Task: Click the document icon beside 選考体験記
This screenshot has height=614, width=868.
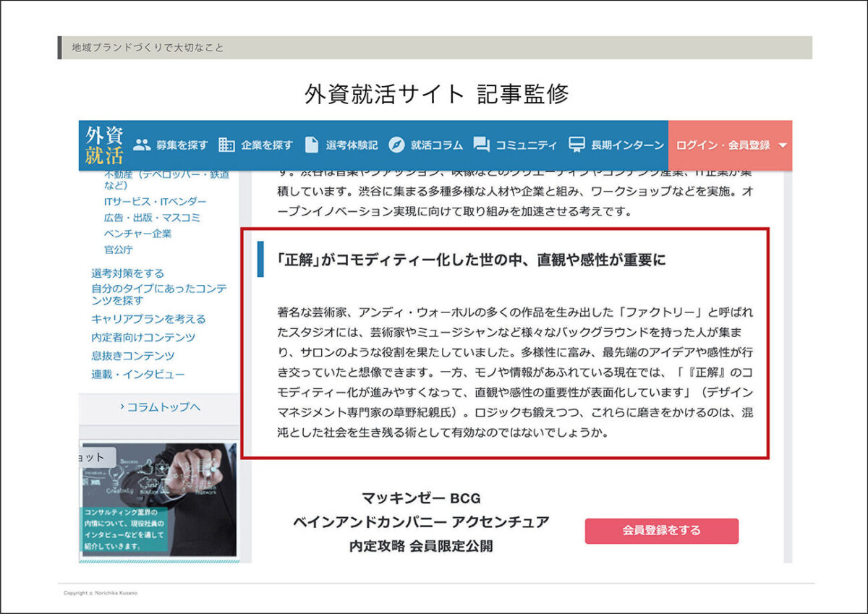Action: [311, 145]
